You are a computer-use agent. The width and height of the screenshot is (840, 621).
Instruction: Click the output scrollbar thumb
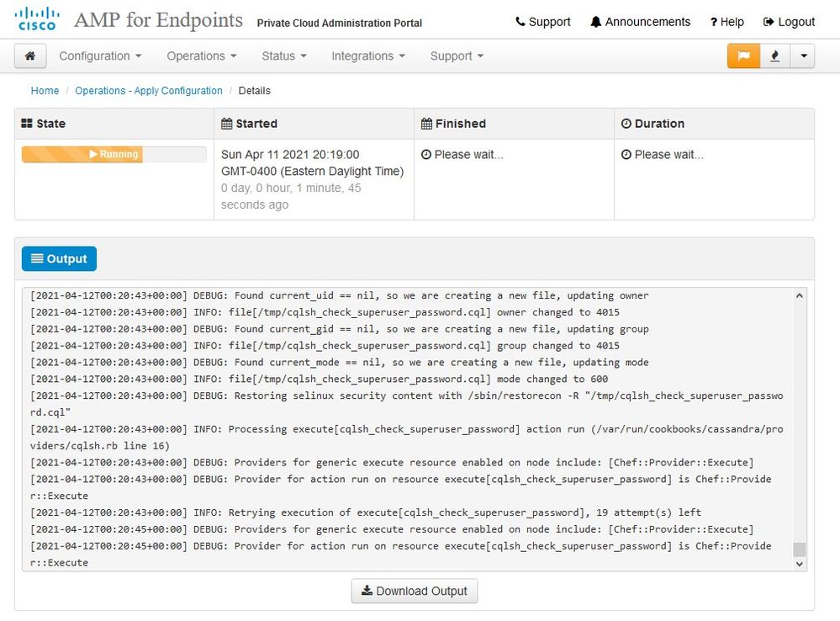(x=800, y=549)
